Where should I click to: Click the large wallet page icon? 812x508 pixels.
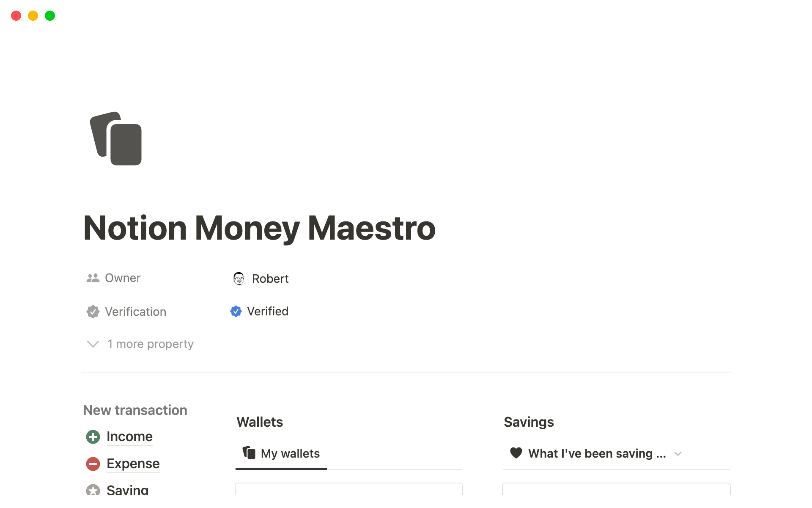coord(116,138)
